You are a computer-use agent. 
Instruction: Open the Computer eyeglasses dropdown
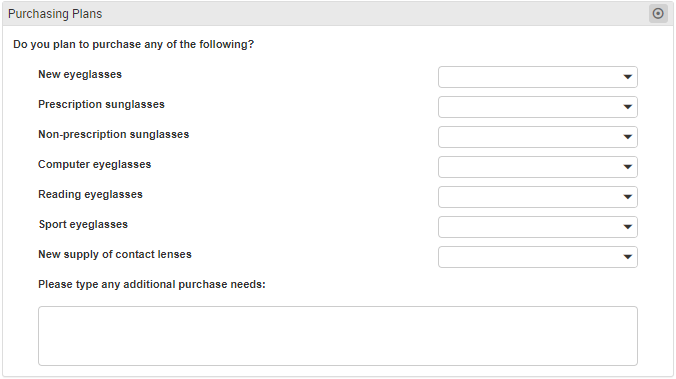538,167
